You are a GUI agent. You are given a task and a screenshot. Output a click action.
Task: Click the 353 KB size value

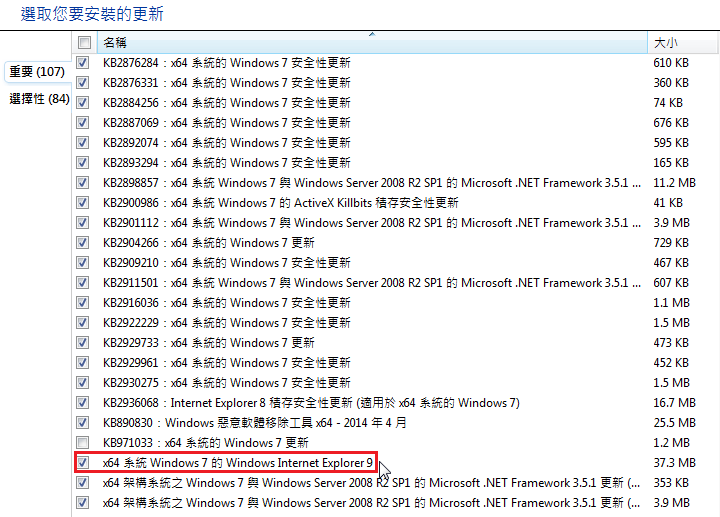pos(671,483)
